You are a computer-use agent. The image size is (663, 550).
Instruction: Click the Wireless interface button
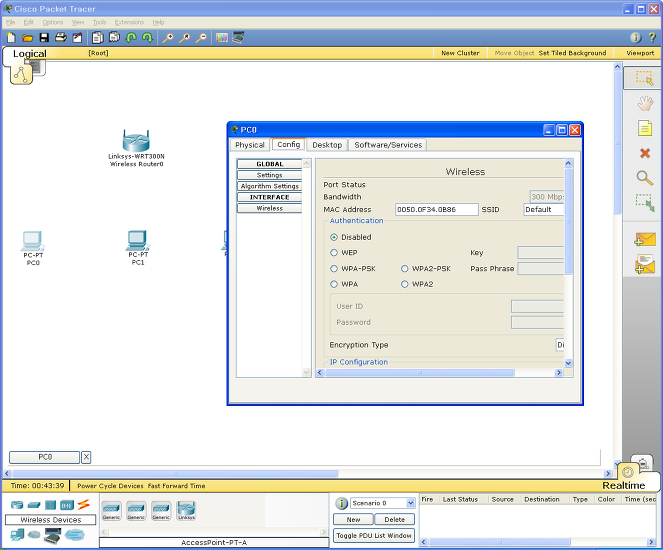pyautogui.click(x=269, y=208)
